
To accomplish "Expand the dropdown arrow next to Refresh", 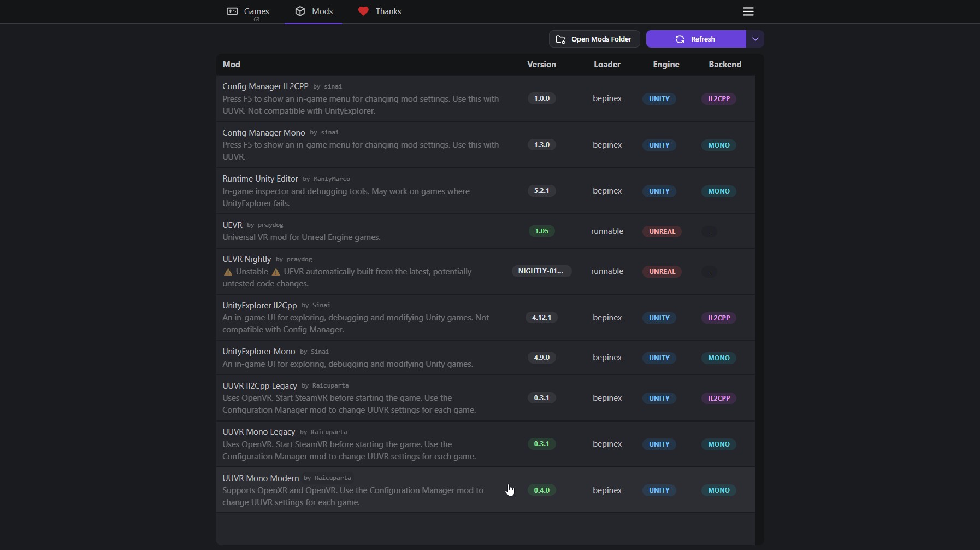I will (x=755, y=39).
